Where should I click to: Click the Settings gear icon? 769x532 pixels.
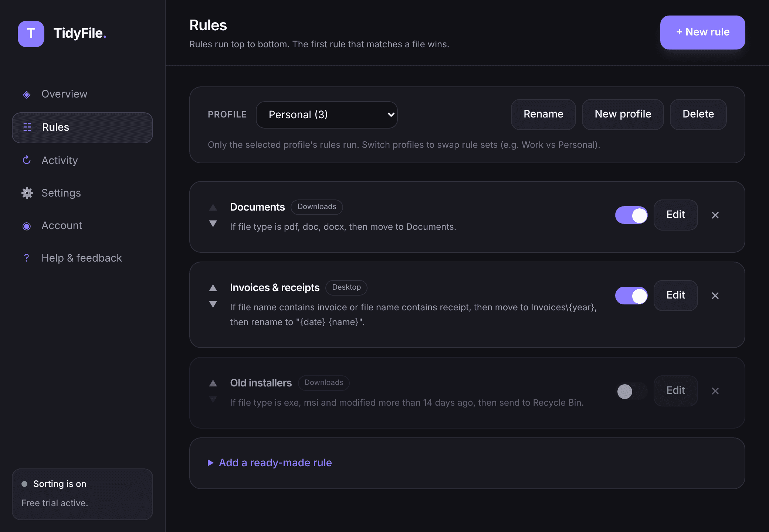click(27, 193)
